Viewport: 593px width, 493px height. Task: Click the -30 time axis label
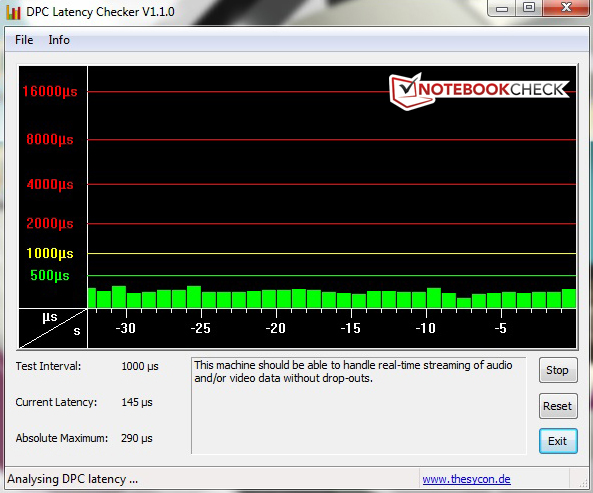(x=126, y=328)
